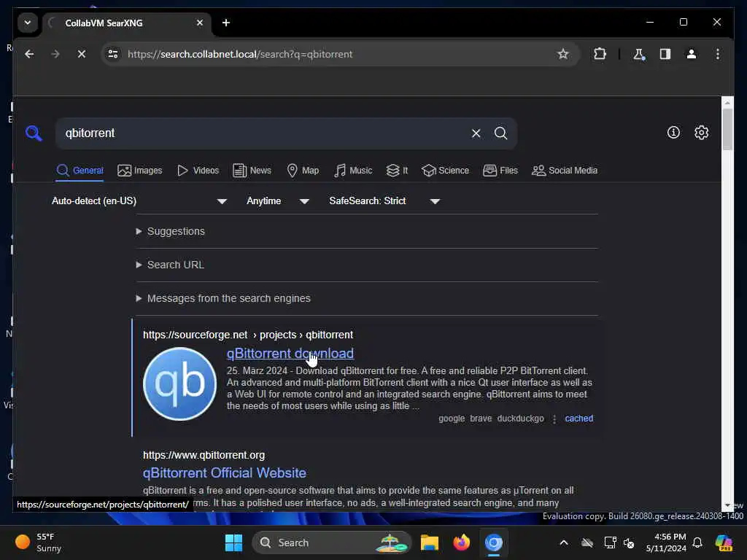The width and height of the screenshot is (747, 560).
Task: Open the taskbar clock and date
Action: point(666,542)
